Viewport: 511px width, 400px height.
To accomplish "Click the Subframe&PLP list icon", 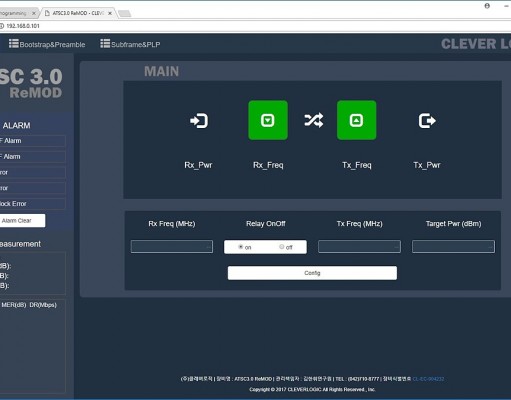I will [105, 44].
